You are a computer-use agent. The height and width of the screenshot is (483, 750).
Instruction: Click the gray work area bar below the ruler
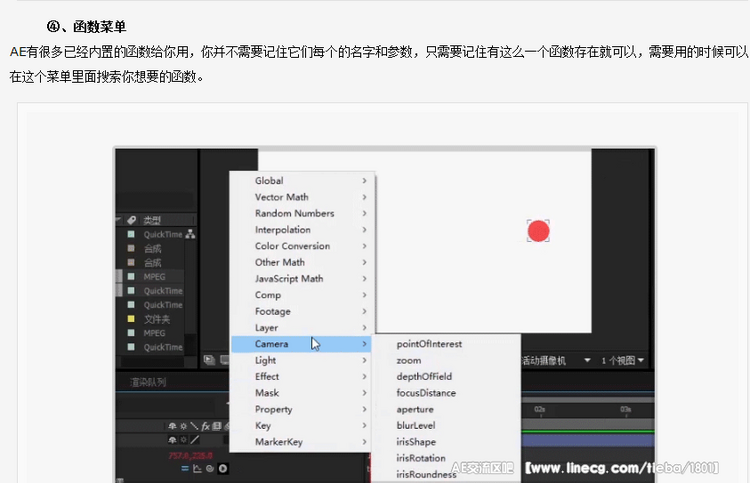click(588, 424)
